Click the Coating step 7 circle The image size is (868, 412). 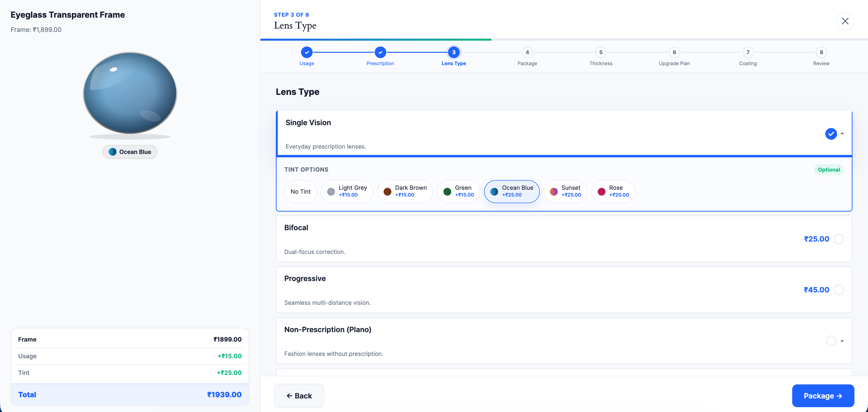748,53
